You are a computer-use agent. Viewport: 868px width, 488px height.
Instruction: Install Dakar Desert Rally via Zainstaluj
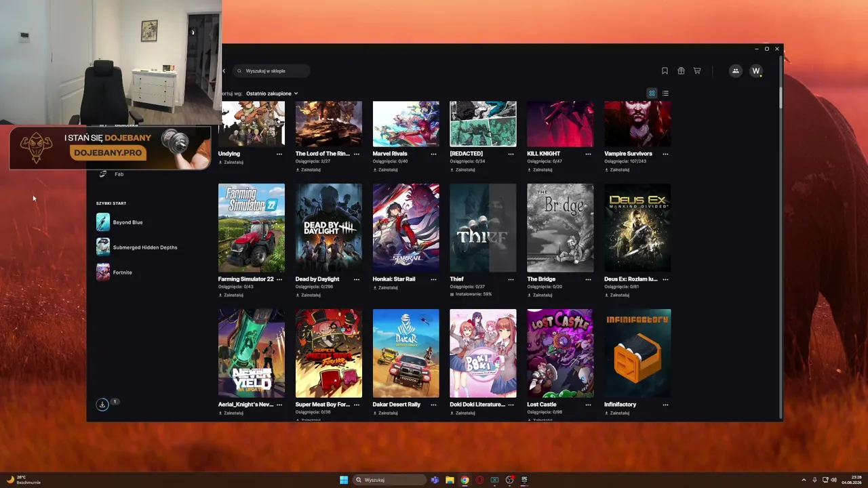click(386, 413)
